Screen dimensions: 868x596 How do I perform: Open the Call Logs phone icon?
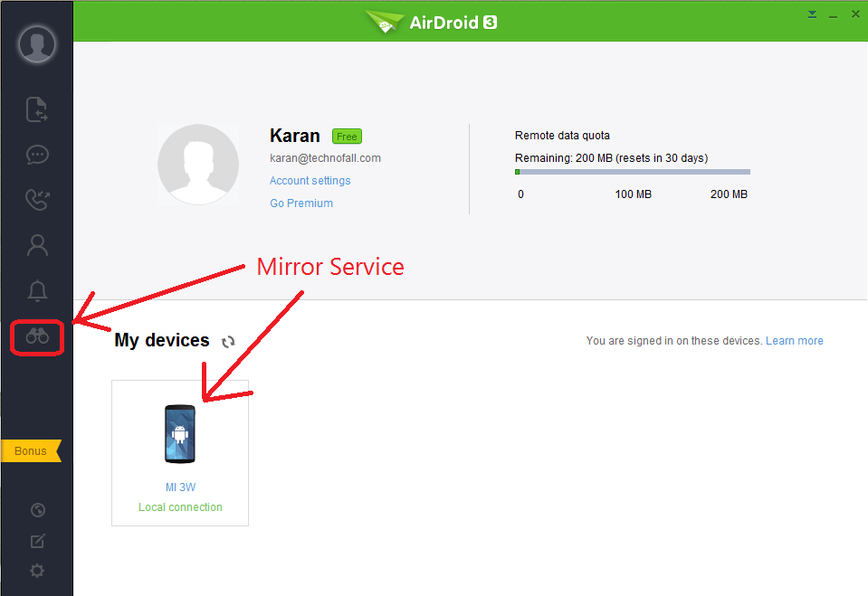point(37,200)
